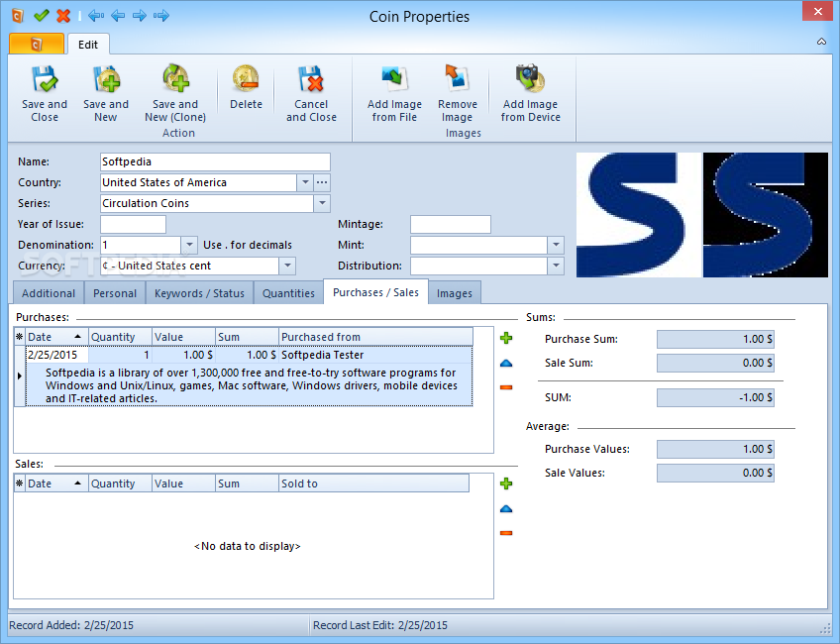Open the orange application menu button
The image size is (840, 644).
coord(37,44)
